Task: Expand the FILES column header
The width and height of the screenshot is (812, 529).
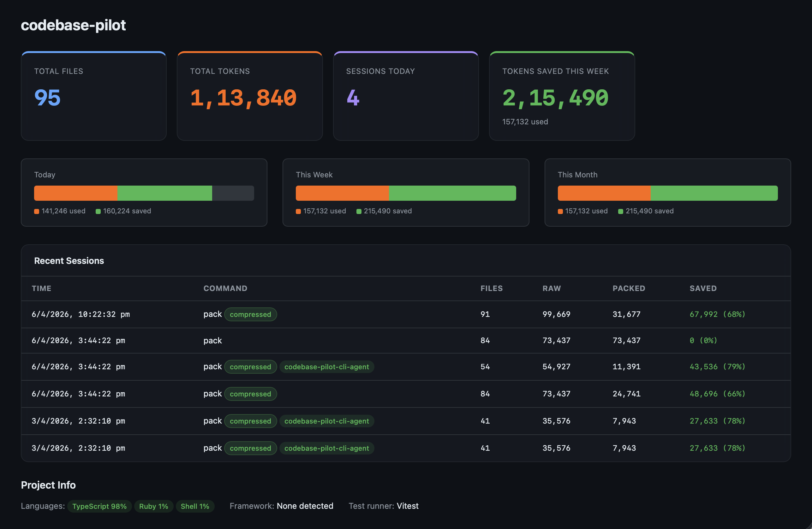Action: [491, 288]
